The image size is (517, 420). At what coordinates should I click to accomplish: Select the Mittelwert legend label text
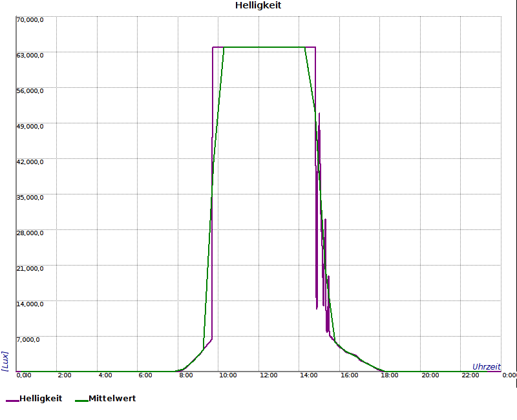tap(112, 399)
